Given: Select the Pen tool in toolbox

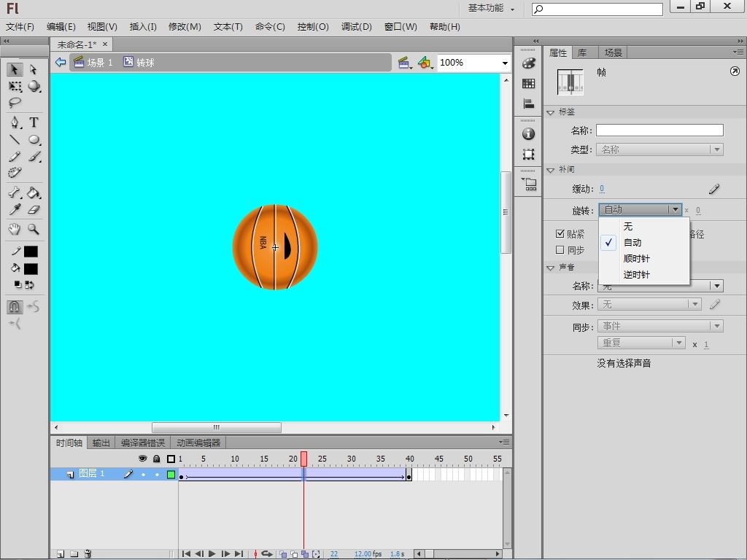Looking at the screenshot, I should point(15,122).
